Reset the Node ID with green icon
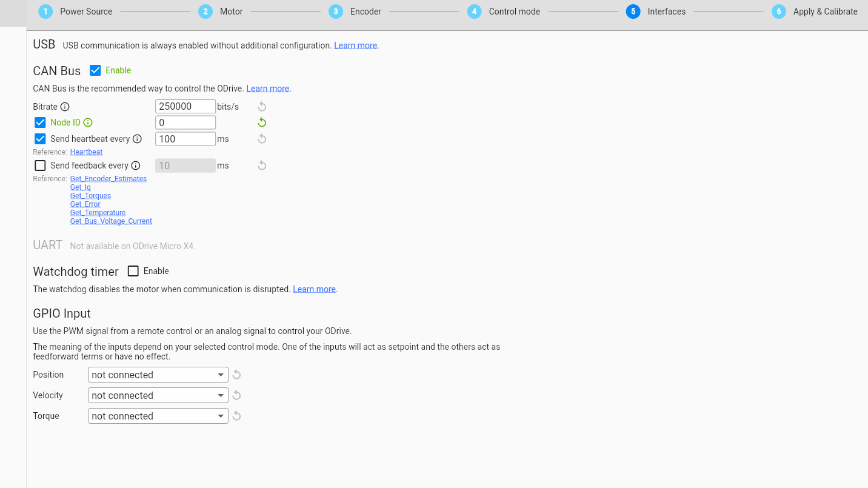 (x=262, y=122)
